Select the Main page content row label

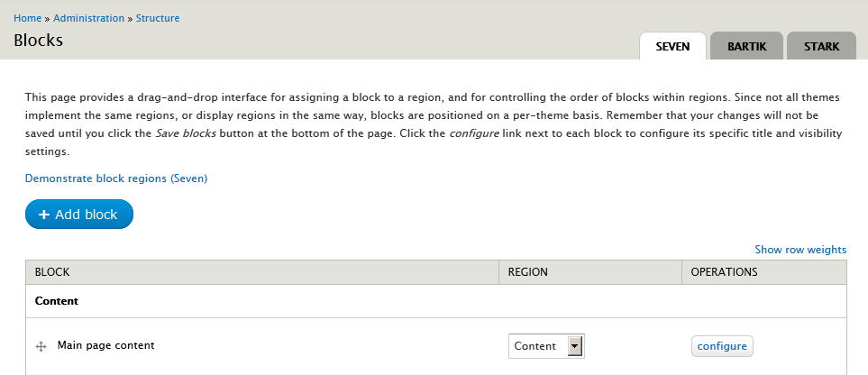(105, 345)
